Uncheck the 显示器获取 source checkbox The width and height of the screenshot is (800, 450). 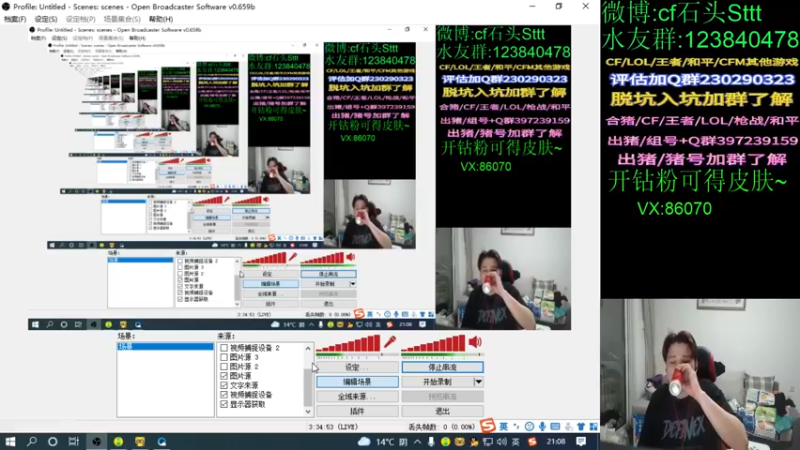click(224, 404)
